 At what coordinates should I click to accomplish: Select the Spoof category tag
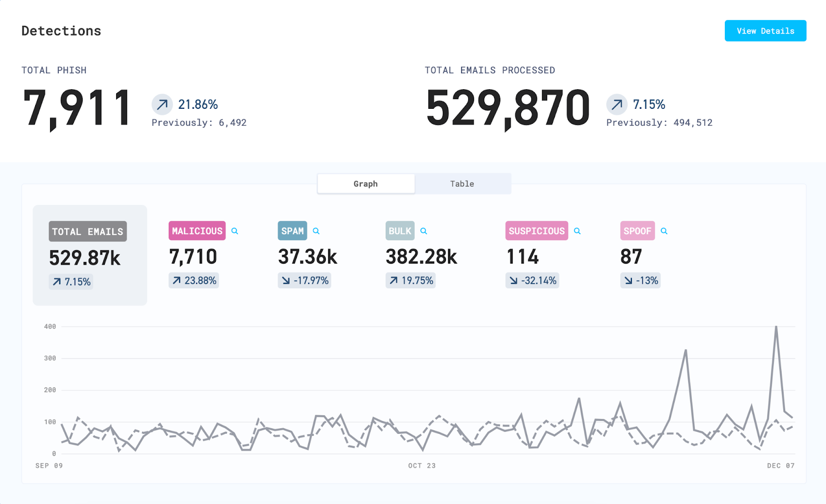tap(637, 231)
